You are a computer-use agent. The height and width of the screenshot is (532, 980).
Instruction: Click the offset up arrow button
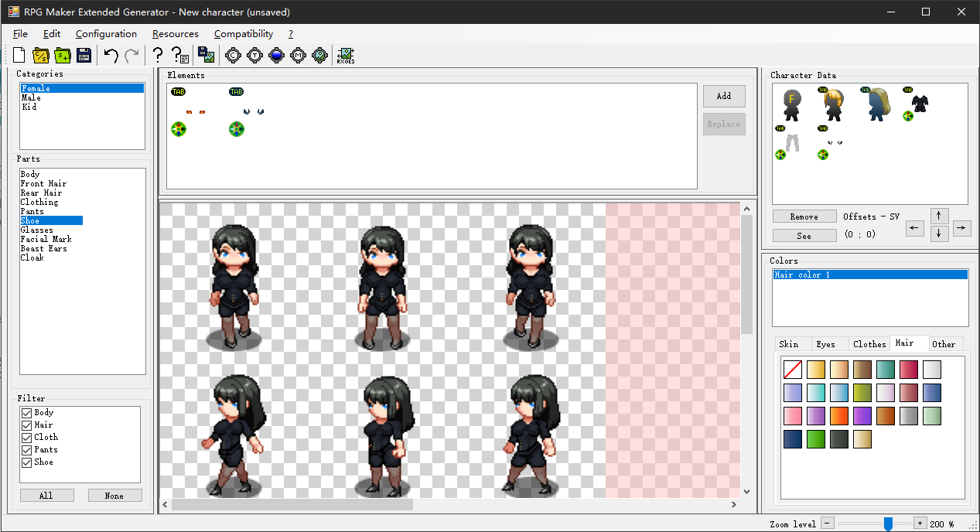coord(938,216)
